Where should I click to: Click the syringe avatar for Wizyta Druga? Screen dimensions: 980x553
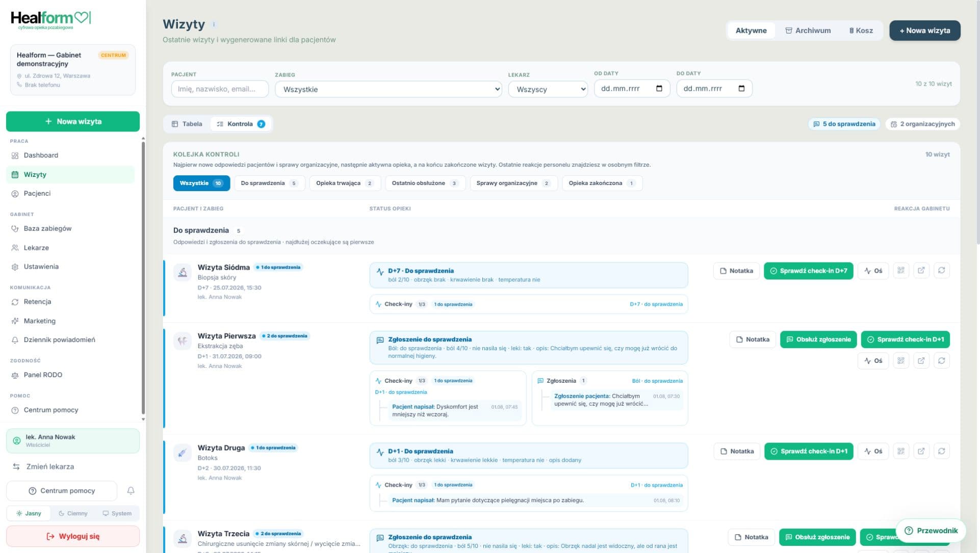click(x=183, y=453)
